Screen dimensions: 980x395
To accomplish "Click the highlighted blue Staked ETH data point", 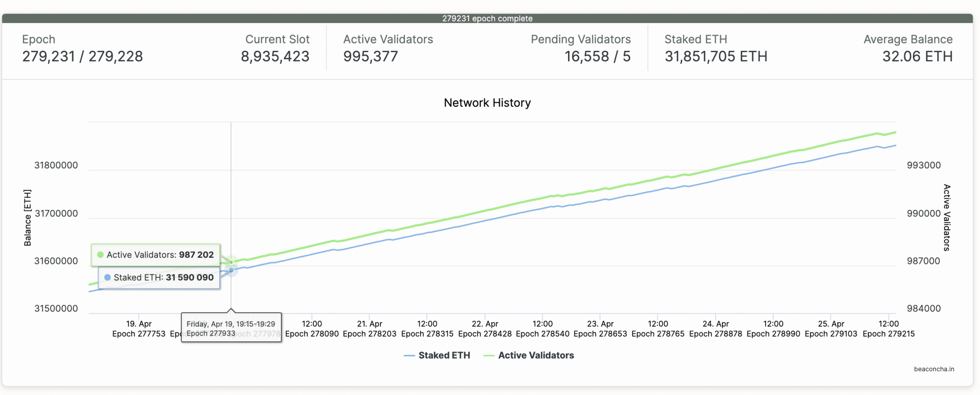I will tap(231, 270).
